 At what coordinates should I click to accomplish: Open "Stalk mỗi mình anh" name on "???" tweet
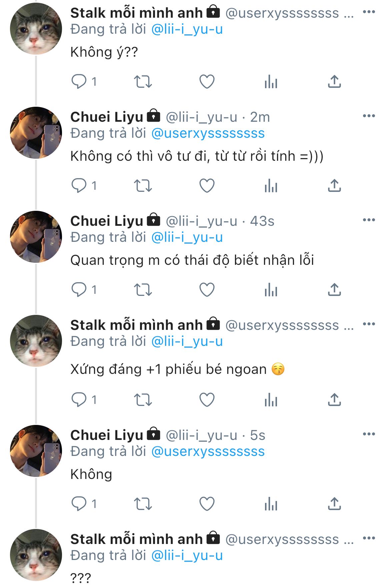[136, 539]
